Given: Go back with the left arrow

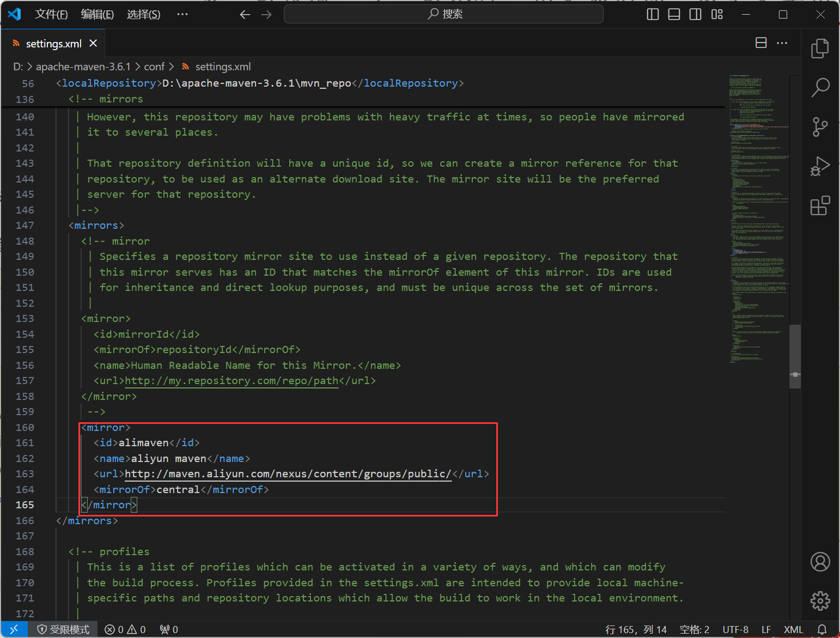Looking at the screenshot, I should [x=245, y=15].
